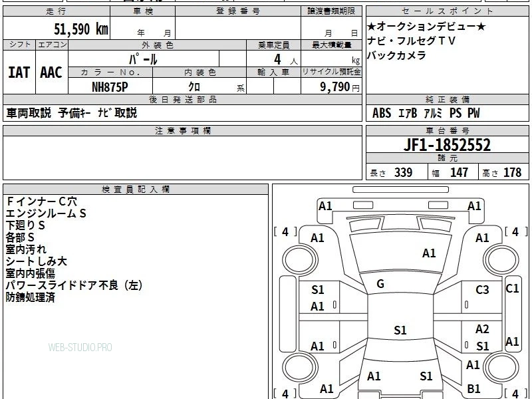Click ABS in the equipment list

382,113
